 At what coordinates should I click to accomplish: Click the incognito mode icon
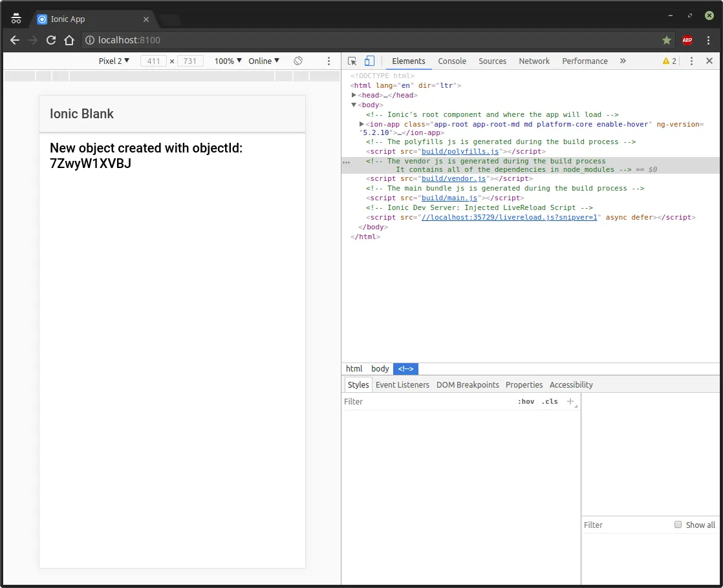(x=16, y=19)
